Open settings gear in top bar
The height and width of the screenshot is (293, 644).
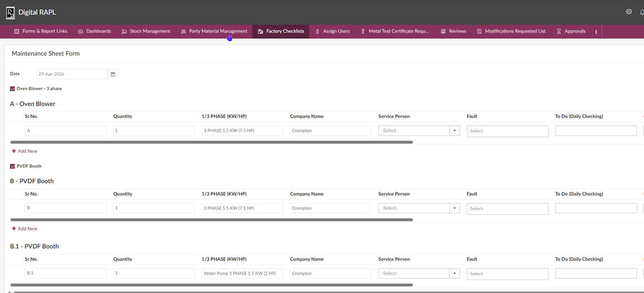click(x=629, y=12)
